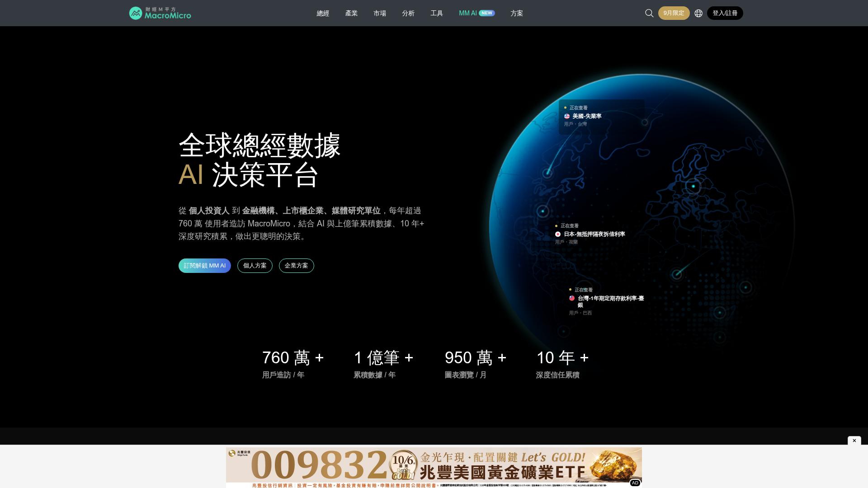Open the 產業 menu
This screenshot has height=488, width=868.
tap(351, 13)
